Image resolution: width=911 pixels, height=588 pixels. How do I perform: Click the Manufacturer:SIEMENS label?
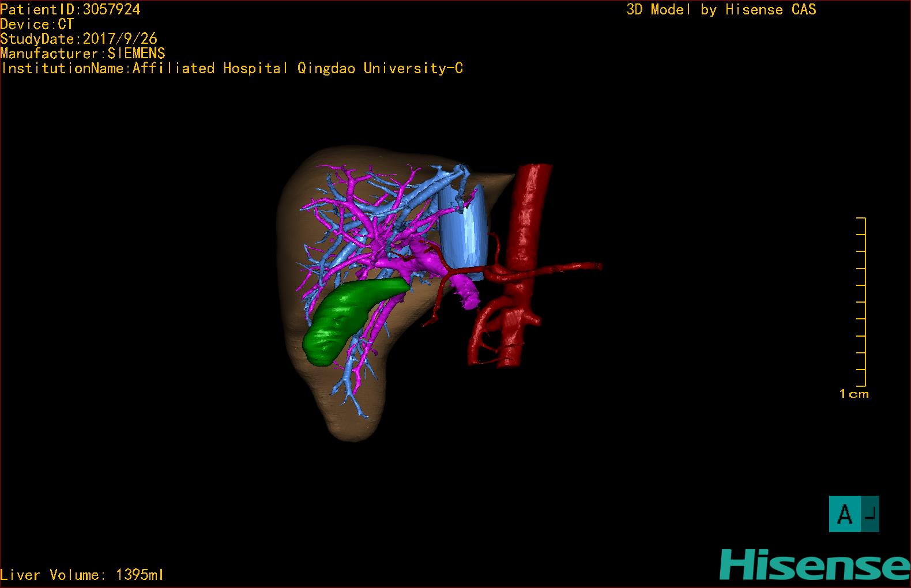point(83,54)
